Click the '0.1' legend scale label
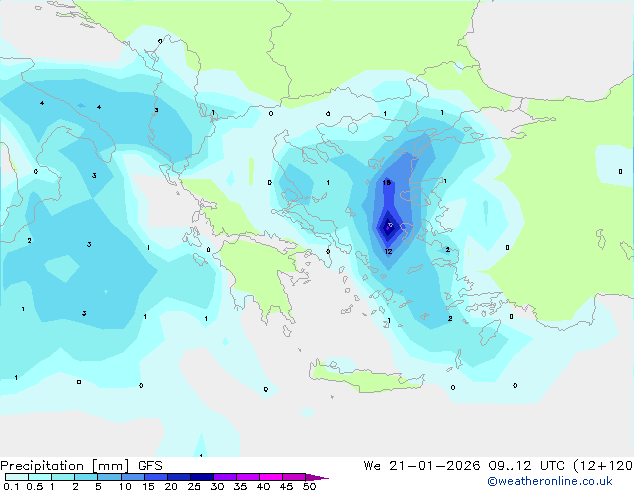 pyautogui.click(x=11, y=486)
